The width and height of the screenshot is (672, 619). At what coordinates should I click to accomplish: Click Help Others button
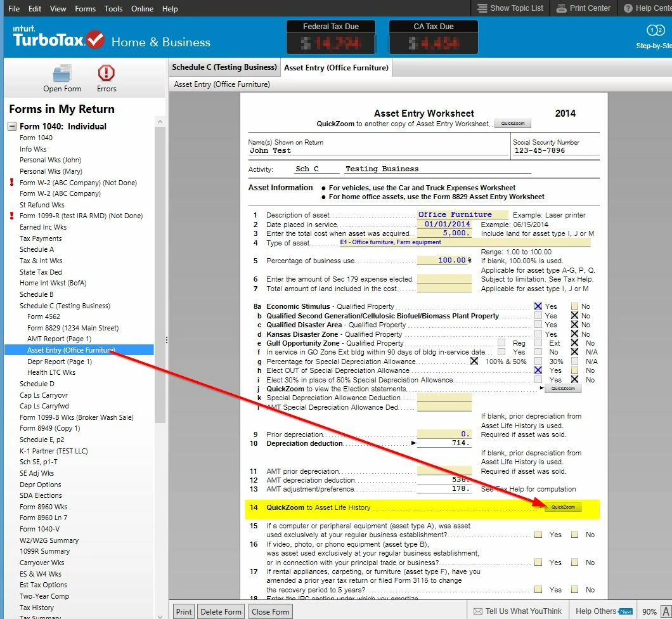coord(604,611)
